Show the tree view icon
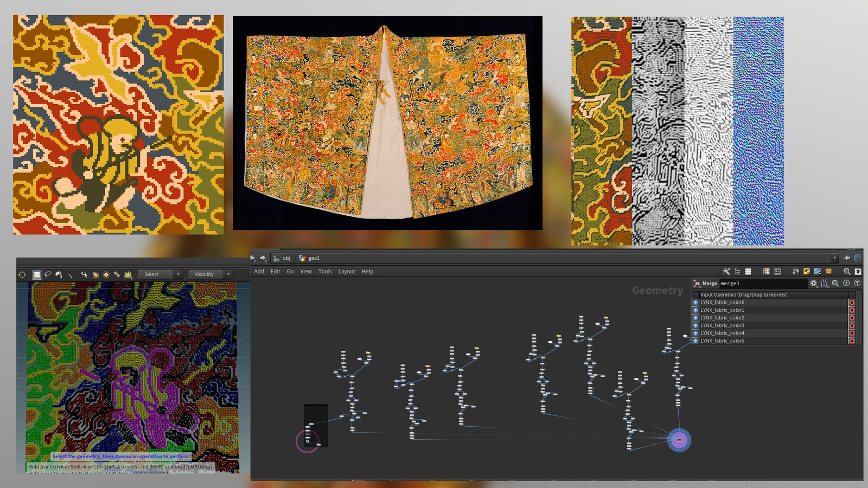868x488 pixels. tap(737, 271)
